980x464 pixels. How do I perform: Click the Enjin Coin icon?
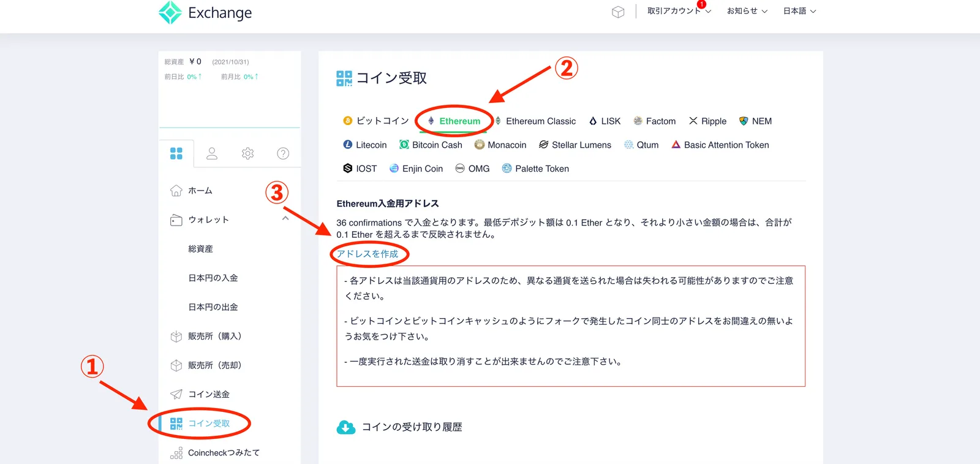tap(394, 168)
